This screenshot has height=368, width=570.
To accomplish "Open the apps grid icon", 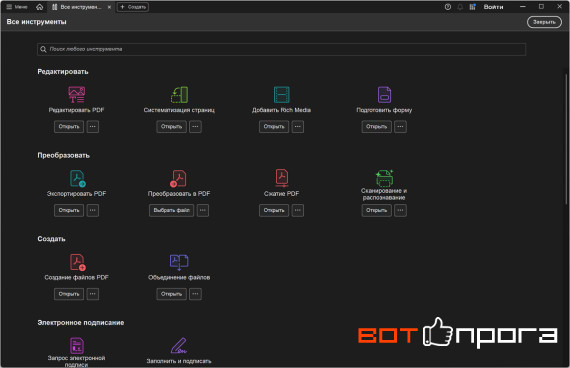I will [473, 7].
